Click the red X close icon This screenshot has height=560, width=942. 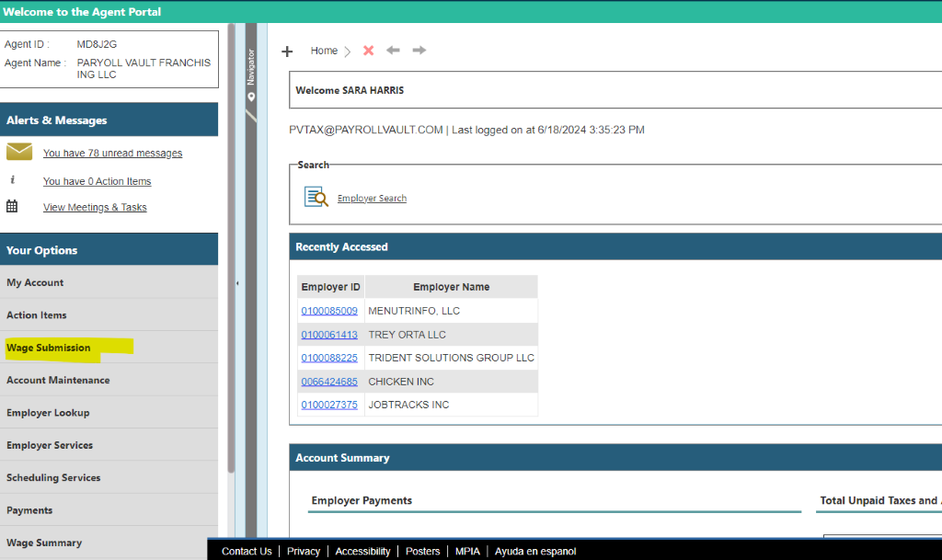(368, 51)
